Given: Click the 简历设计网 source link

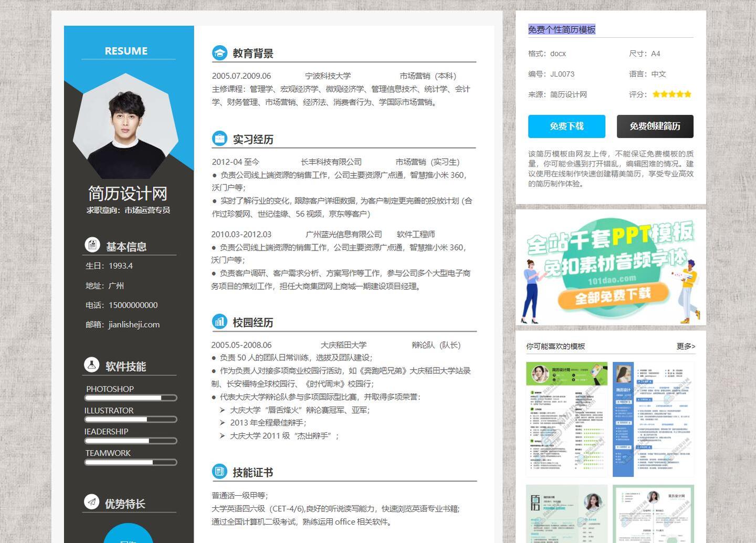Looking at the screenshot, I should pos(569,95).
